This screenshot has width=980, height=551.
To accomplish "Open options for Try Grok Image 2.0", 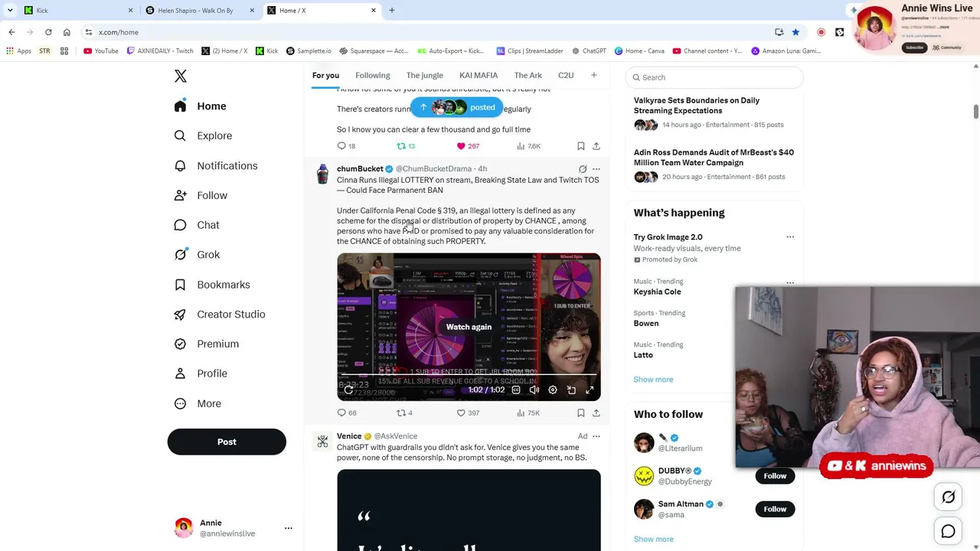I will 790,237.
